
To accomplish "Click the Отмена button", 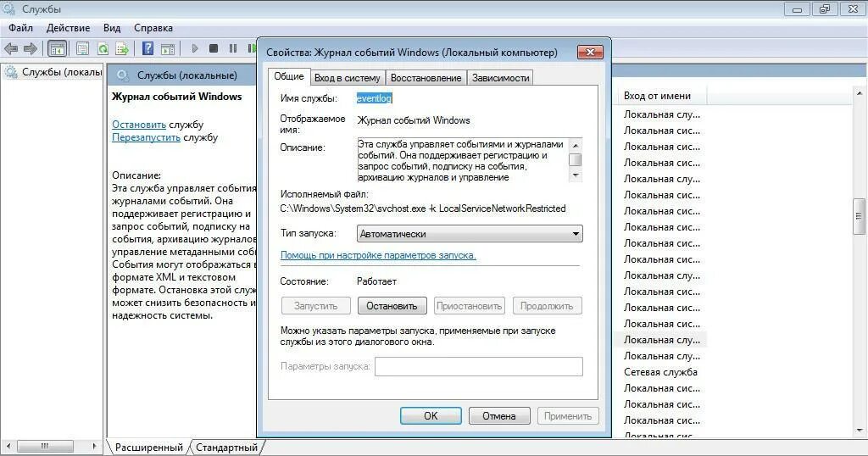I will pyautogui.click(x=499, y=415).
